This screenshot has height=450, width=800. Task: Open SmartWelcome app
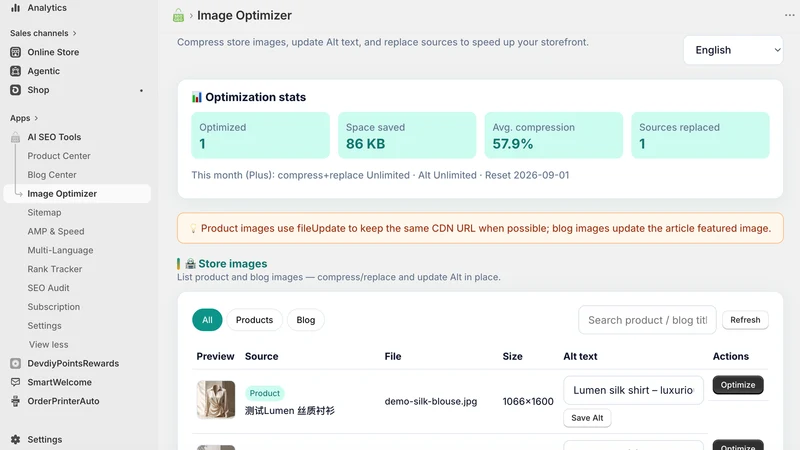pos(59,382)
